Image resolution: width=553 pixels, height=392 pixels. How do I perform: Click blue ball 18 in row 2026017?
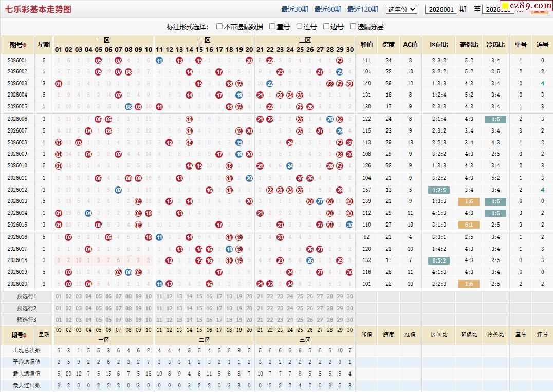tap(229, 249)
